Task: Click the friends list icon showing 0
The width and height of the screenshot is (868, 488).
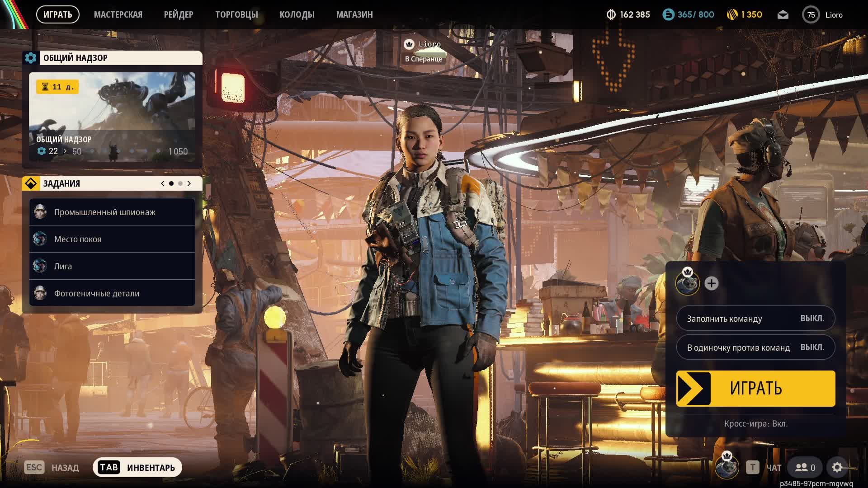Action: pyautogui.click(x=805, y=467)
